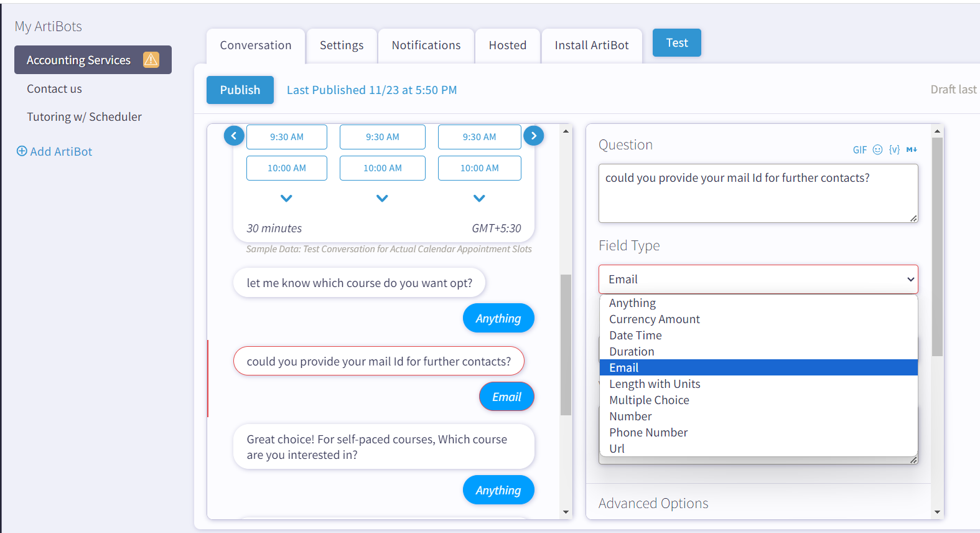Insert a variable with the {v} icon
Screen dimensions: 980x533
tap(894, 149)
